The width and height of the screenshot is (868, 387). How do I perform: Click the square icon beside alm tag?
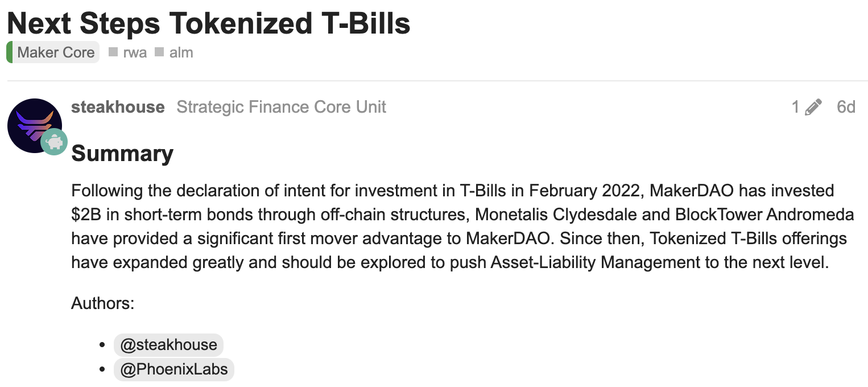coord(159,52)
